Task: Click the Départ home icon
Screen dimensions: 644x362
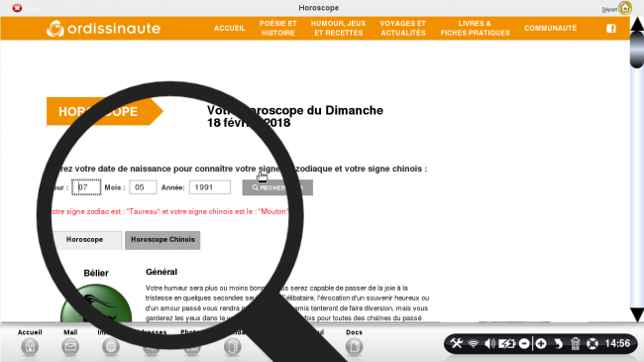Action: (x=625, y=8)
